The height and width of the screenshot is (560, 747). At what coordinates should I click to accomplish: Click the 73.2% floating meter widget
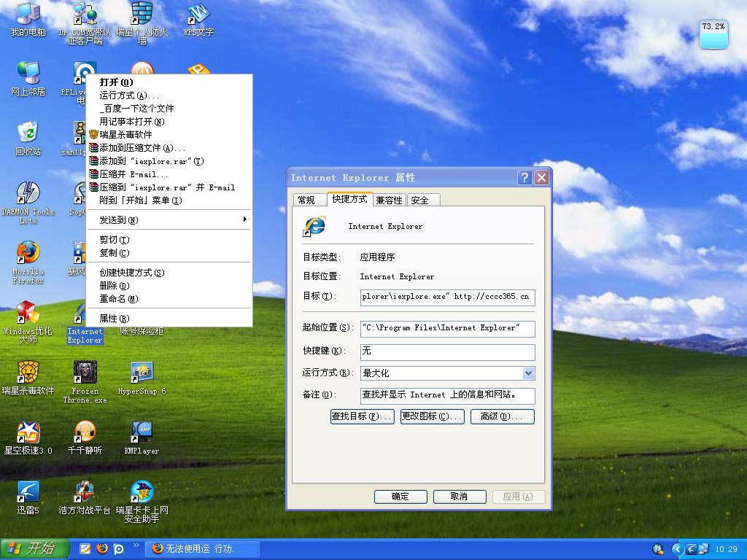(713, 34)
